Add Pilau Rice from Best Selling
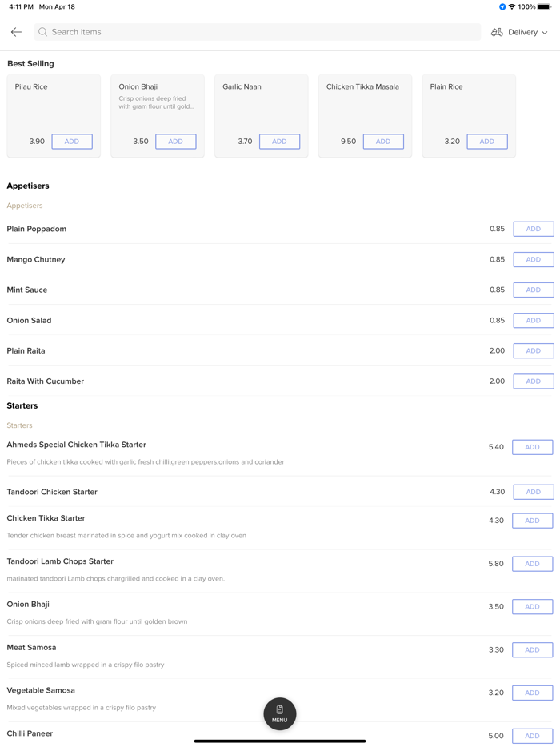560x747 pixels. [72, 142]
